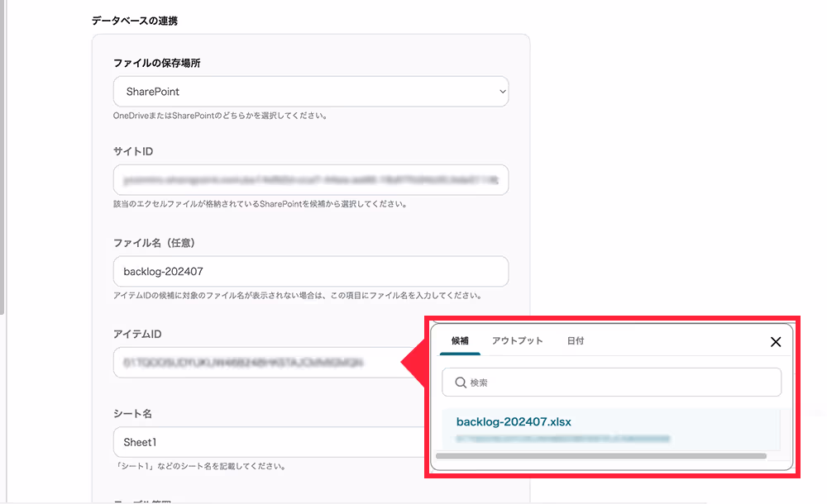The height and width of the screenshot is (504, 827).
Task: Click the magnifier icon in the search box
Action: click(461, 383)
